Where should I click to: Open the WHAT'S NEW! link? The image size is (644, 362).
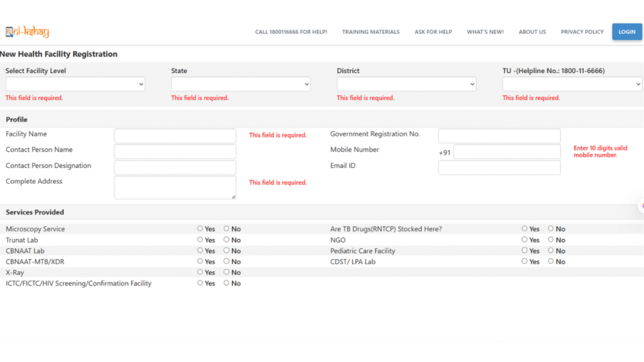point(485,32)
